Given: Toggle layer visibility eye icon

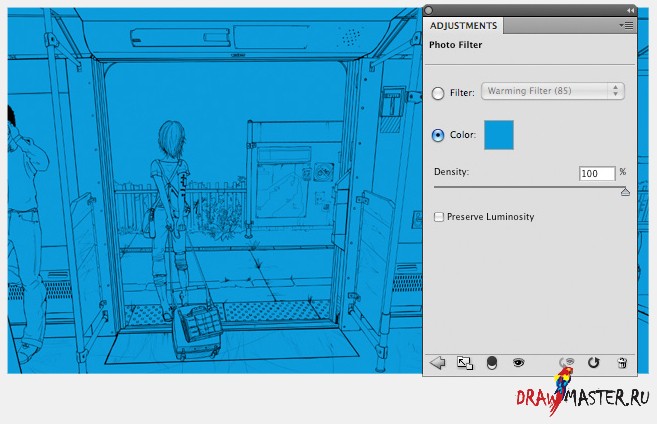Looking at the screenshot, I should [x=518, y=362].
